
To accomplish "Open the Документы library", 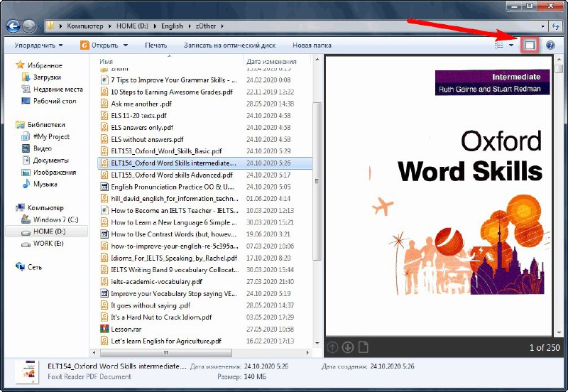I will [x=45, y=160].
